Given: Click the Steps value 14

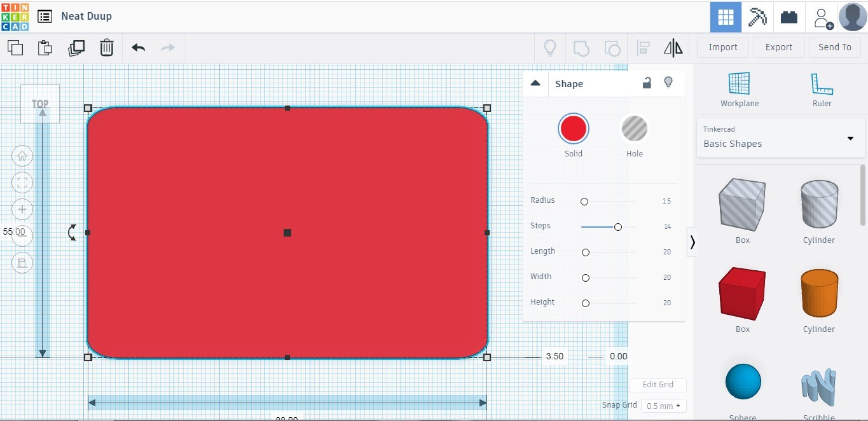Looking at the screenshot, I should click(667, 227).
